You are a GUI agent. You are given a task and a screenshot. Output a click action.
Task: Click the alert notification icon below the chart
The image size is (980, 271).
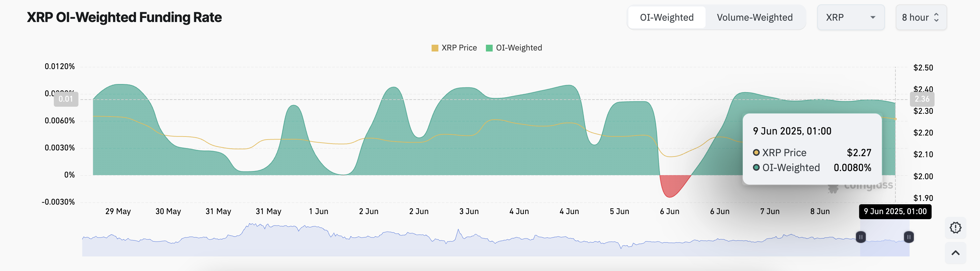(955, 228)
